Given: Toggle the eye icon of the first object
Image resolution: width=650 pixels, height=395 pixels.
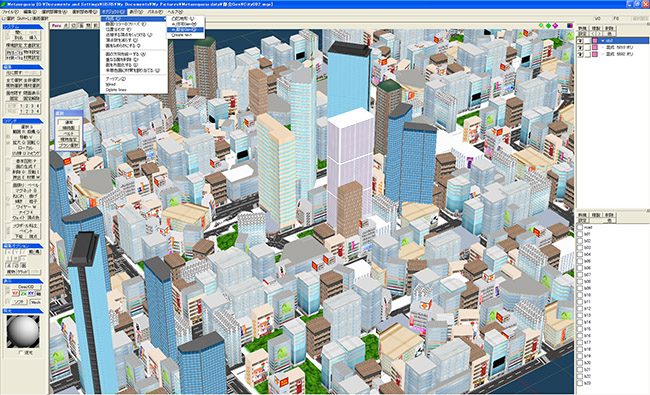Looking at the screenshot, I should coord(581,41).
